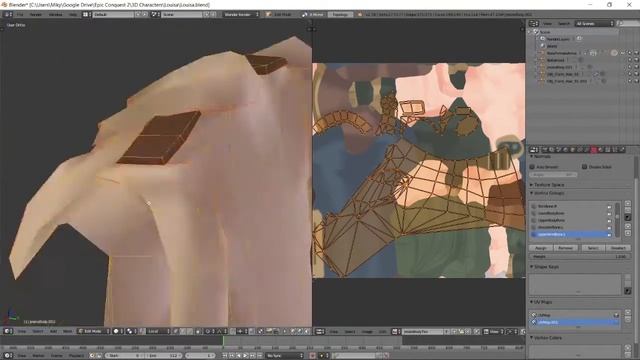Click the Properties editor type icon
The image size is (640, 360).
point(533,150)
